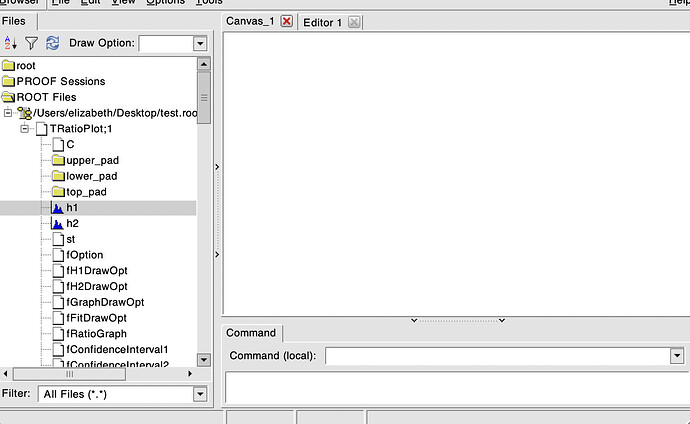Open the Filter file type dropdown
The image size is (690, 424).
click(x=200, y=394)
